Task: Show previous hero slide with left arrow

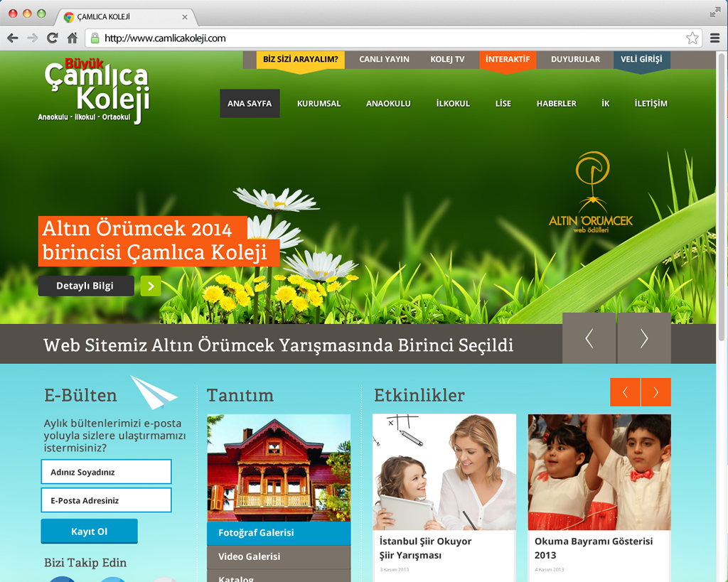Action: click(589, 338)
